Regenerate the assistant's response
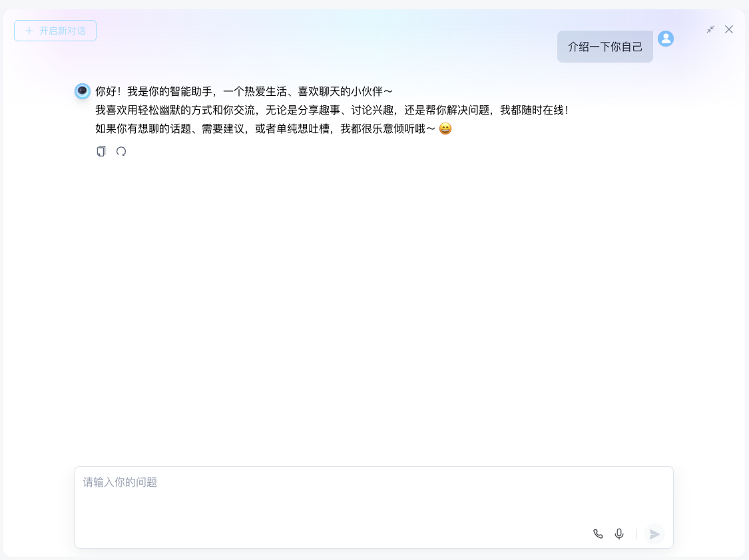This screenshot has height=560, width=749. coord(121,151)
